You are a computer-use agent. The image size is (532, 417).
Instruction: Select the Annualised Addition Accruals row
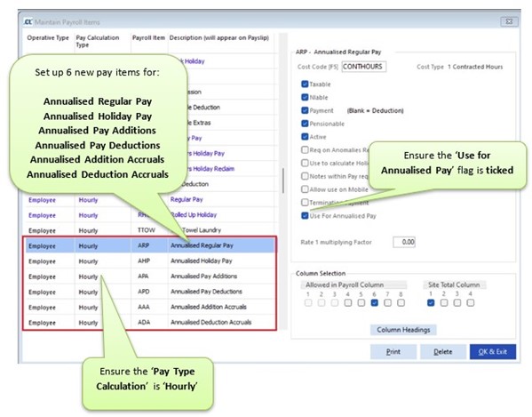point(150,307)
